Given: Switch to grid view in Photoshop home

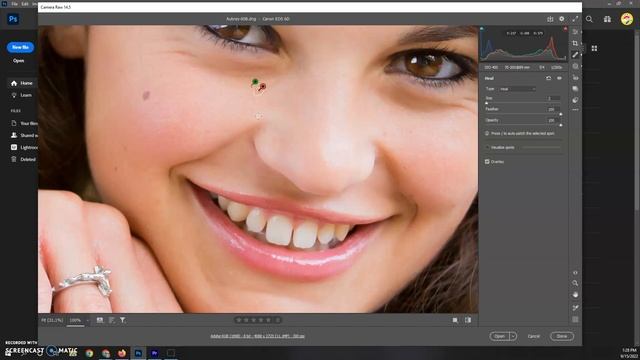Looking at the screenshot, I should coord(594,48).
